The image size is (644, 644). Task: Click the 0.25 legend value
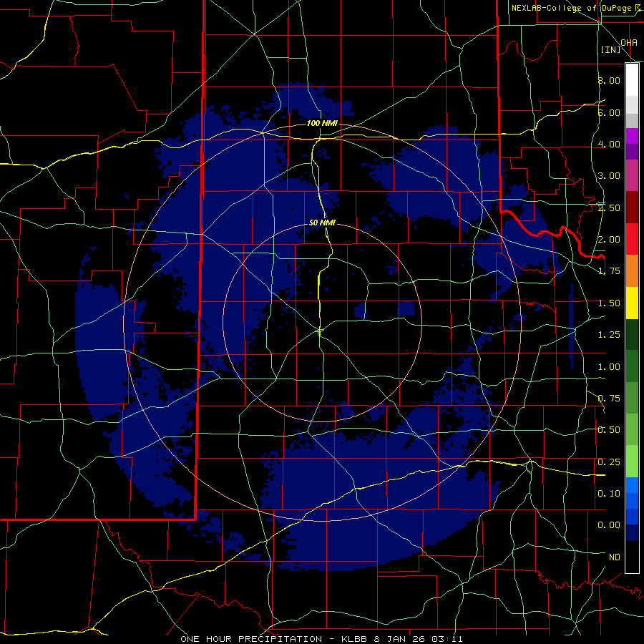click(609, 462)
